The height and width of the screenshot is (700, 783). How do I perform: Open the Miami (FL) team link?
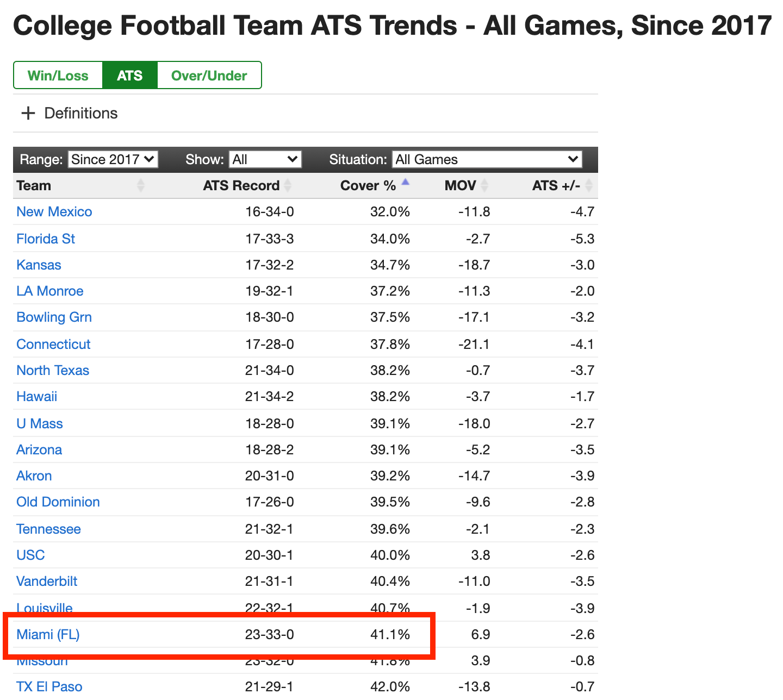(48, 634)
